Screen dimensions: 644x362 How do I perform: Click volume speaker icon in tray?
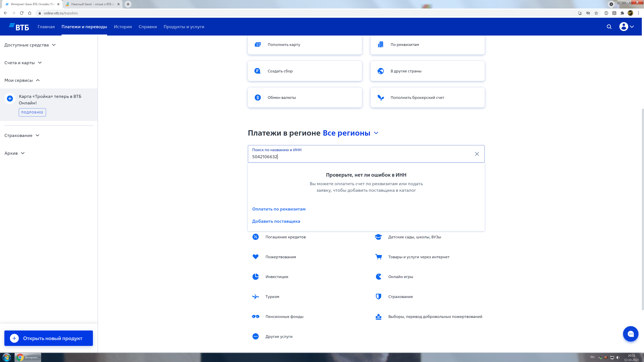click(x=618, y=357)
